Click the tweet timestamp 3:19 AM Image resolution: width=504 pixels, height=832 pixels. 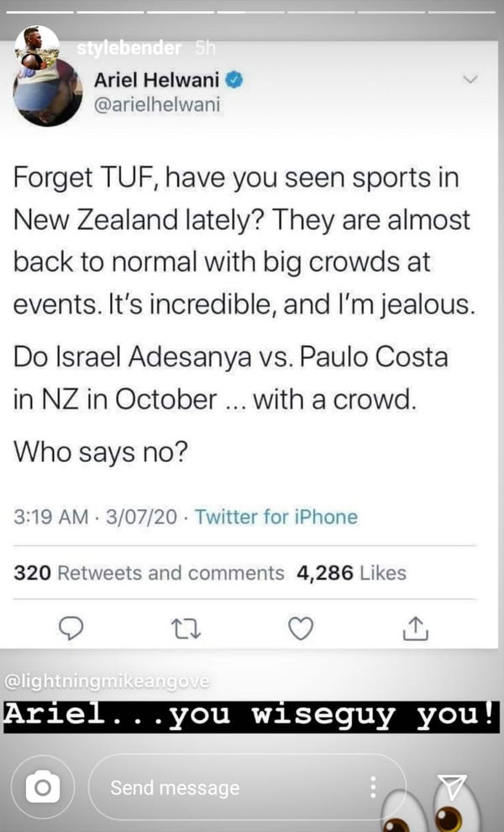50,516
